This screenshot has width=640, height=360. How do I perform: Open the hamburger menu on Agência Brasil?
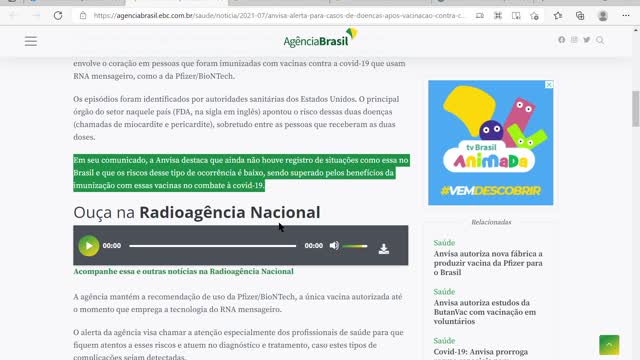pos(31,41)
